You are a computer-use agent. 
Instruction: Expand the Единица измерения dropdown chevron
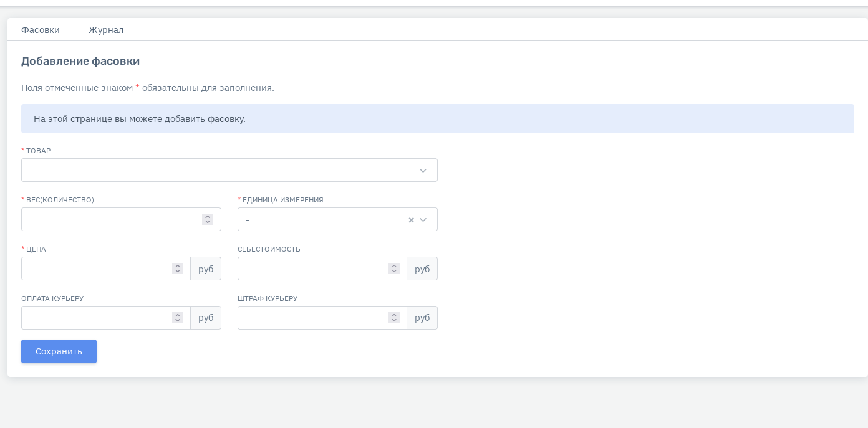(x=423, y=220)
